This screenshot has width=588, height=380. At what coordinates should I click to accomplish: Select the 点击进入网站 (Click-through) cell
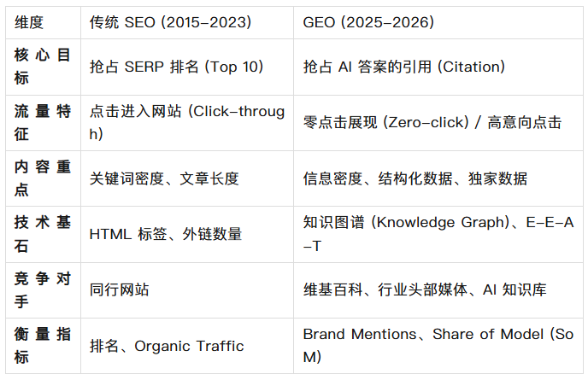point(186,122)
